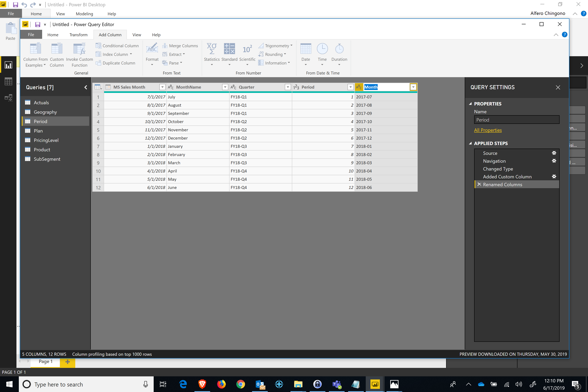Collapse the Query Editor ribbon

[556, 35]
